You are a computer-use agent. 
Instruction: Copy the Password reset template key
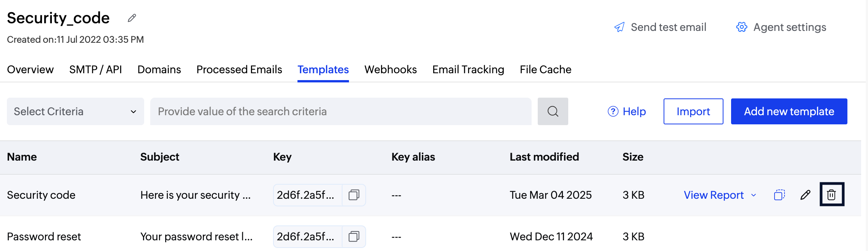click(354, 237)
